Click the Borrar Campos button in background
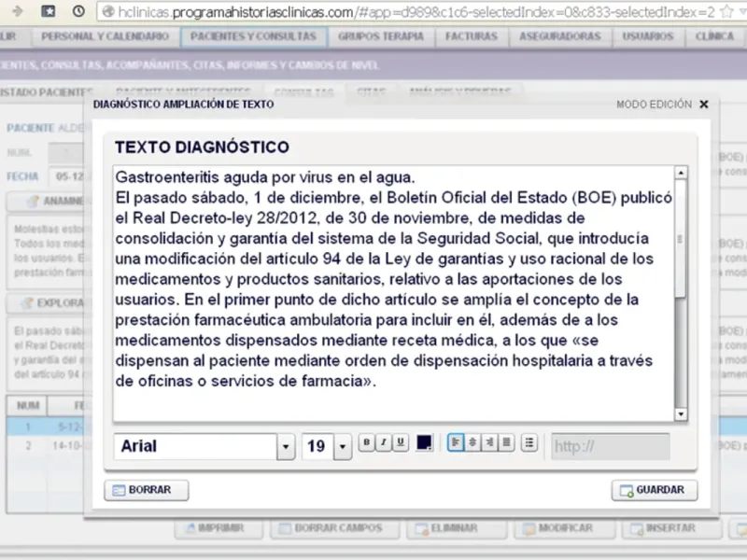This screenshot has height=560, width=747. pyautogui.click(x=334, y=528)
